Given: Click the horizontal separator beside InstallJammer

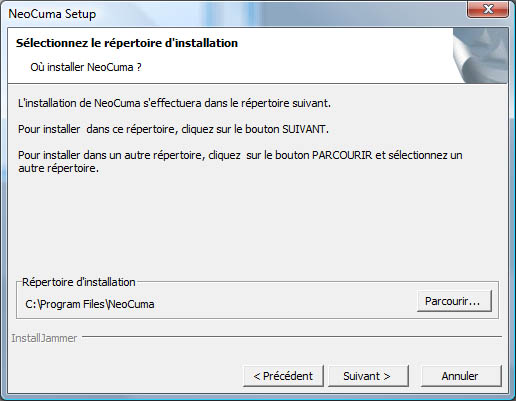Looking at the screenshot, I should pyautogui.click(x=292, y=337).
